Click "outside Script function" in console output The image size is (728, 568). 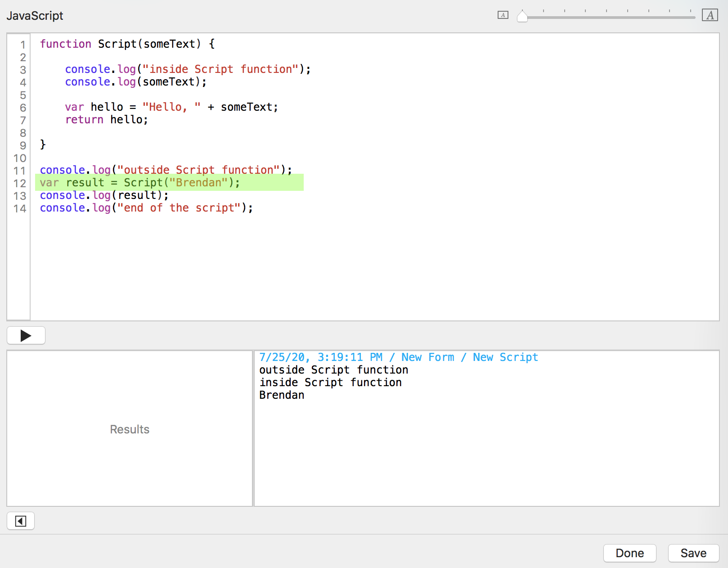[x=333, y=370]
